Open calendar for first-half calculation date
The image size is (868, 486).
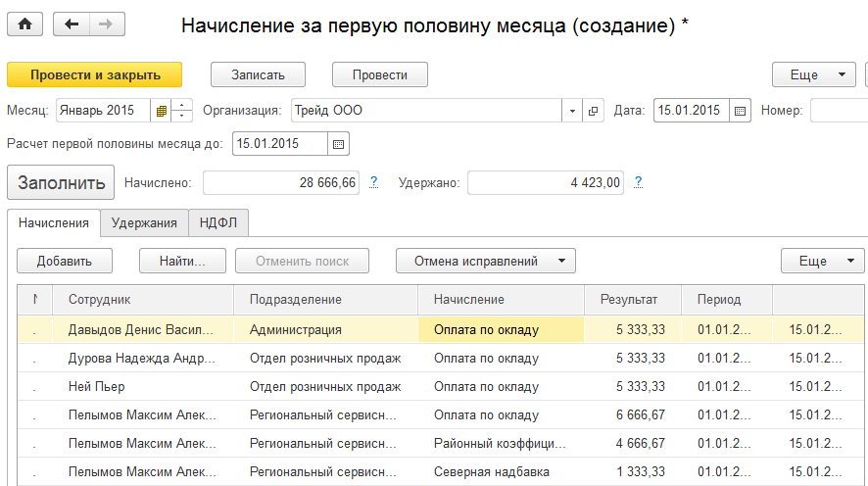pyautogui.click(x=339, y=144)
